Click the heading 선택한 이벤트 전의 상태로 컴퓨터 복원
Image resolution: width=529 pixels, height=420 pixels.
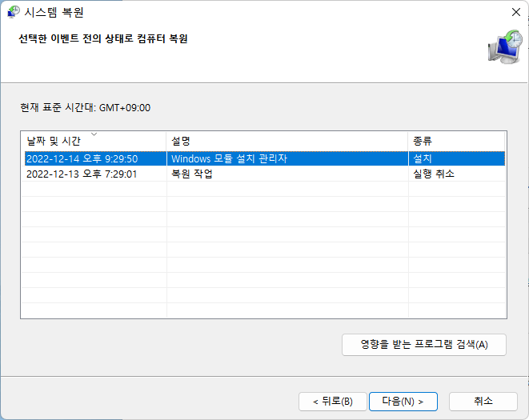(103, 38)
